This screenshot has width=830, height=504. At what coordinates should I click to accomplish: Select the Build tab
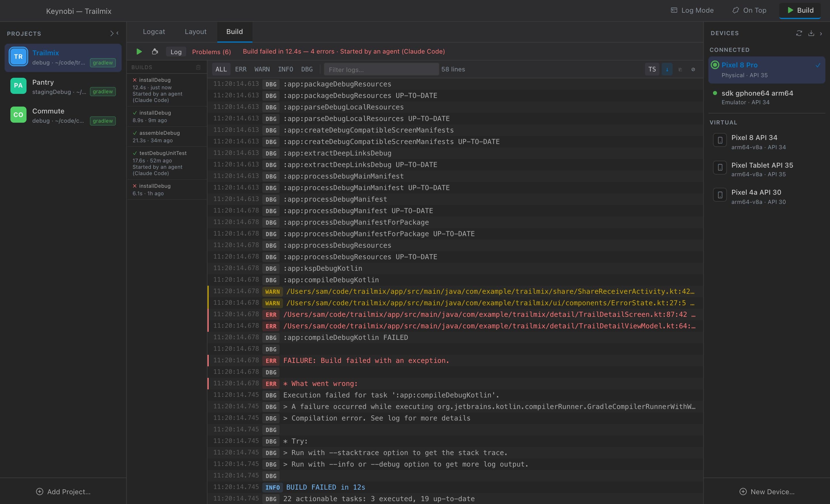pos(235,32)
